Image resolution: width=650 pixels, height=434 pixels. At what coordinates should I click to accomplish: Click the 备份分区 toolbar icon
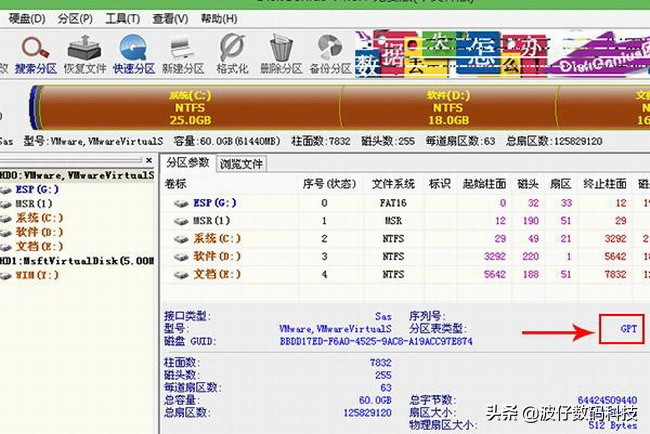(x=330, y=55)
